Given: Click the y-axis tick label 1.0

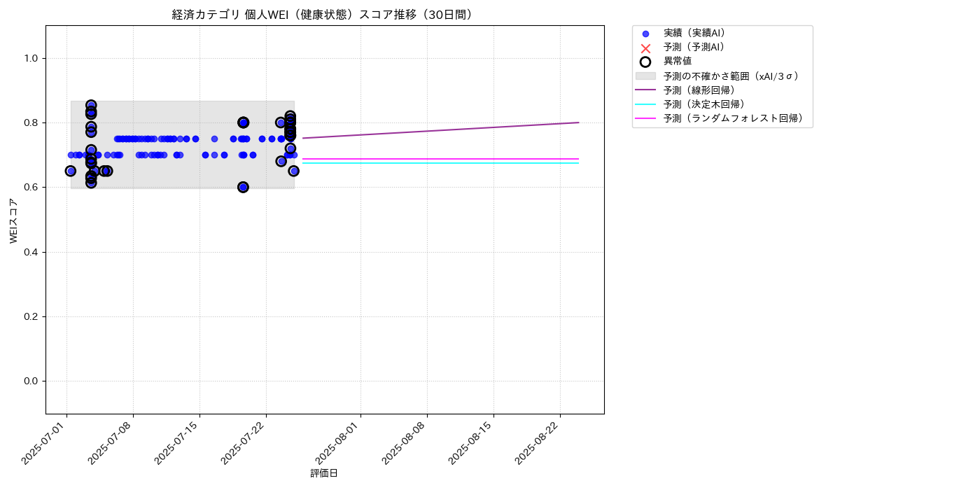Looking at the screenshot, I should point(32,58).
